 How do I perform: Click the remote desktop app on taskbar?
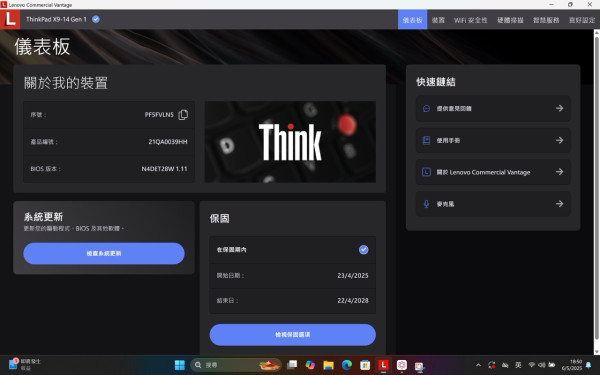pyautogui.click(x=420, y=365)
